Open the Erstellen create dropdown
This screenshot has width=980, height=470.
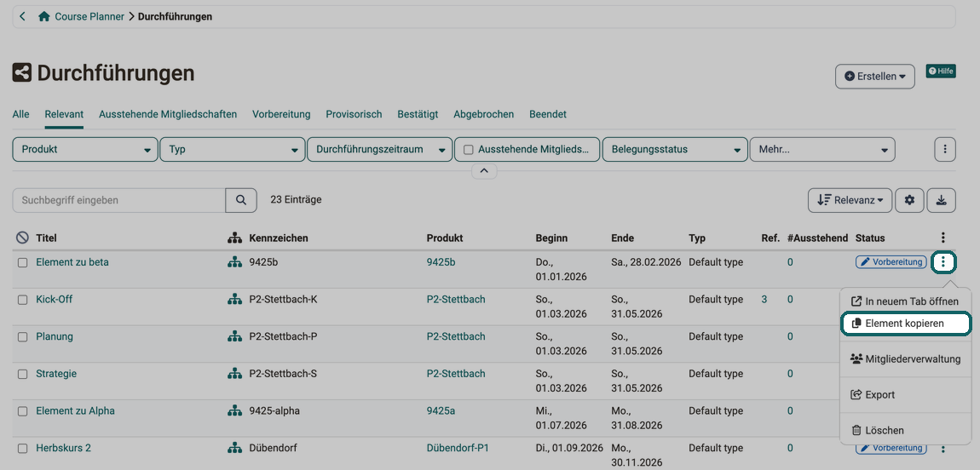[875, 76]
